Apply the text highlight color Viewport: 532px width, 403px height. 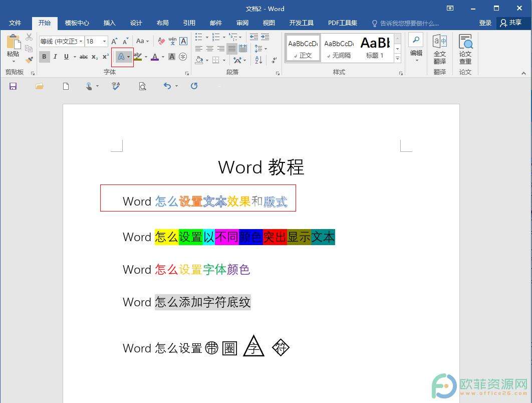[x=138, y=57]
